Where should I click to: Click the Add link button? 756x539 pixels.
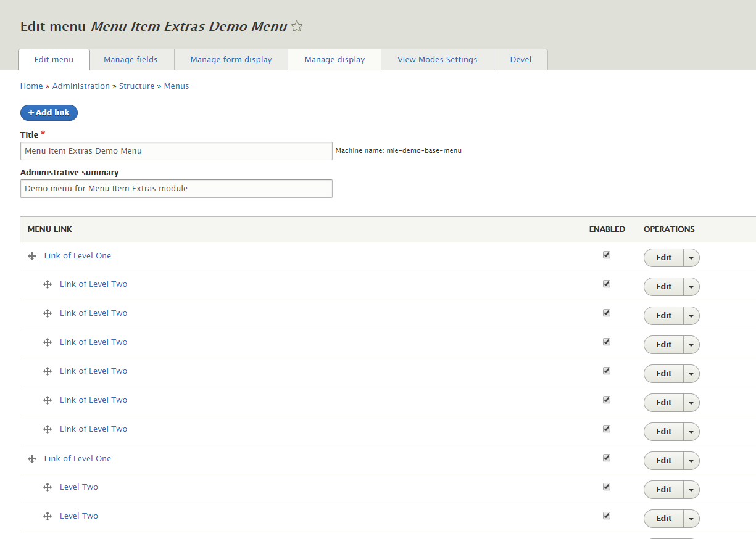[x=49, y=113]
